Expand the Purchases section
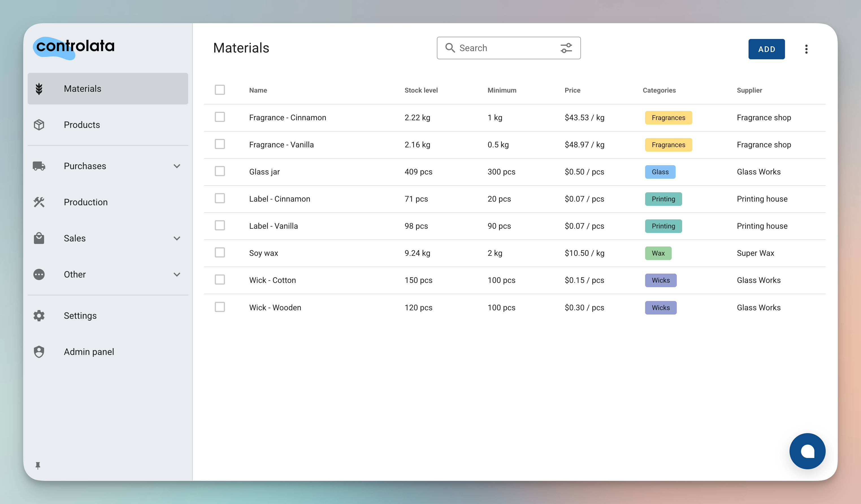Image resolution: width=861 pixels, height=504 pixels. [x=177, y=166]
